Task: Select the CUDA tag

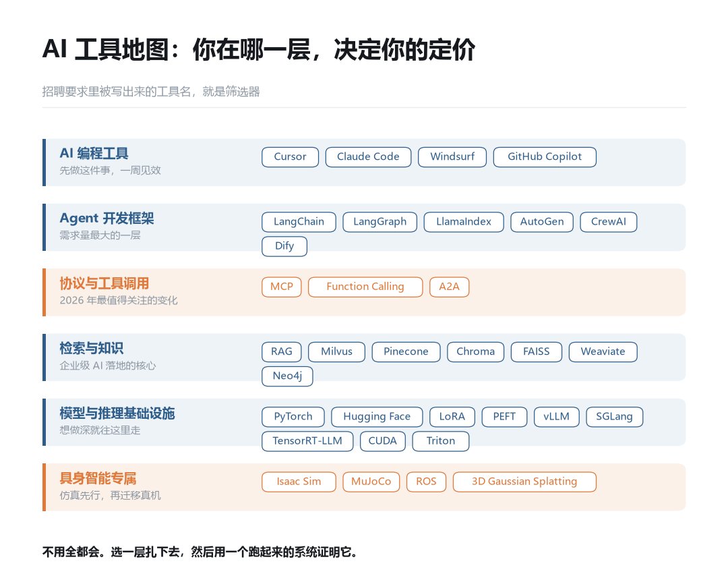Action: (x=383, y=441)
